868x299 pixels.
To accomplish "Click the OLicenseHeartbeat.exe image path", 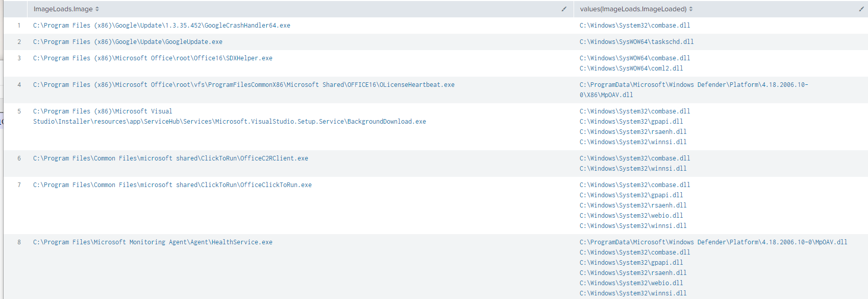I will coord(243,85).
